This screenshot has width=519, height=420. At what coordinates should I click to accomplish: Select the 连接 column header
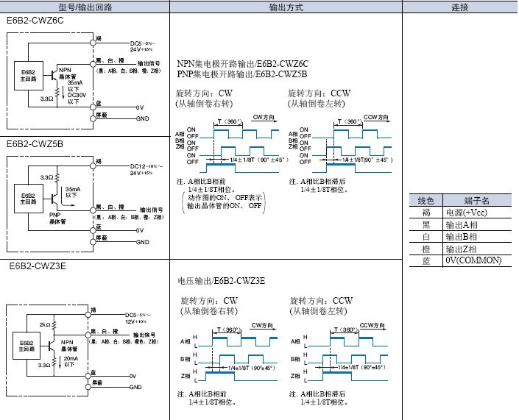coord(460,7)
